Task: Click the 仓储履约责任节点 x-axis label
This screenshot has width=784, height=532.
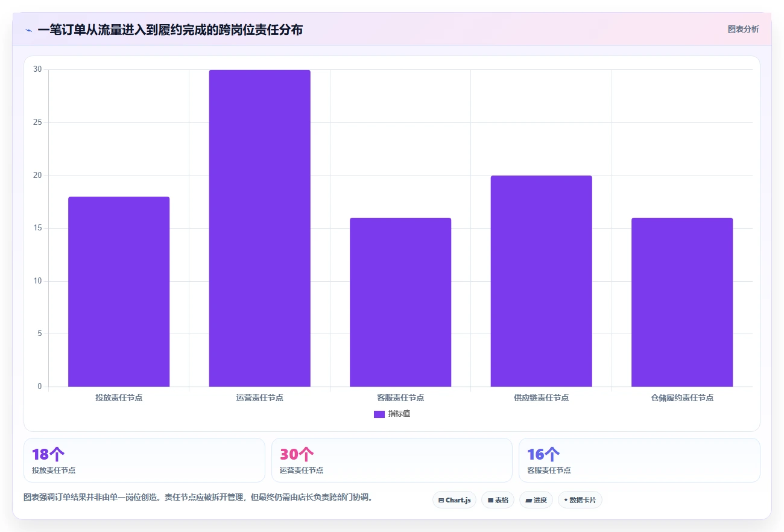Action: [682, 398]
